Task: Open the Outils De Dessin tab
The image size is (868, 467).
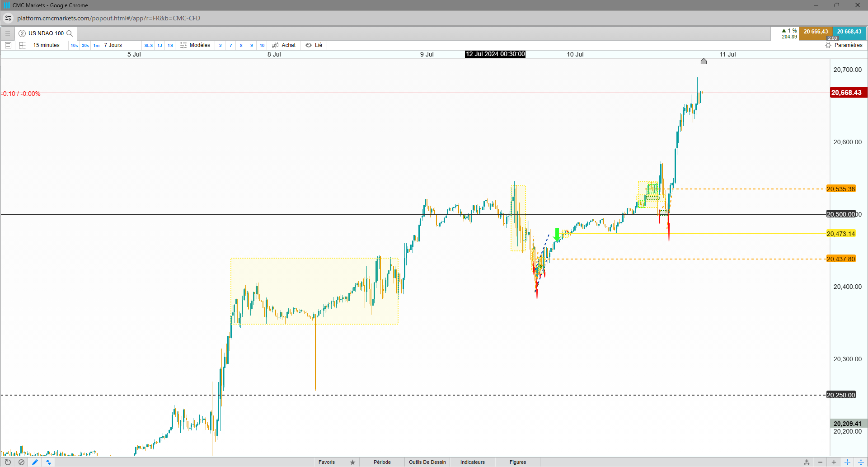Action: [427, 462]
